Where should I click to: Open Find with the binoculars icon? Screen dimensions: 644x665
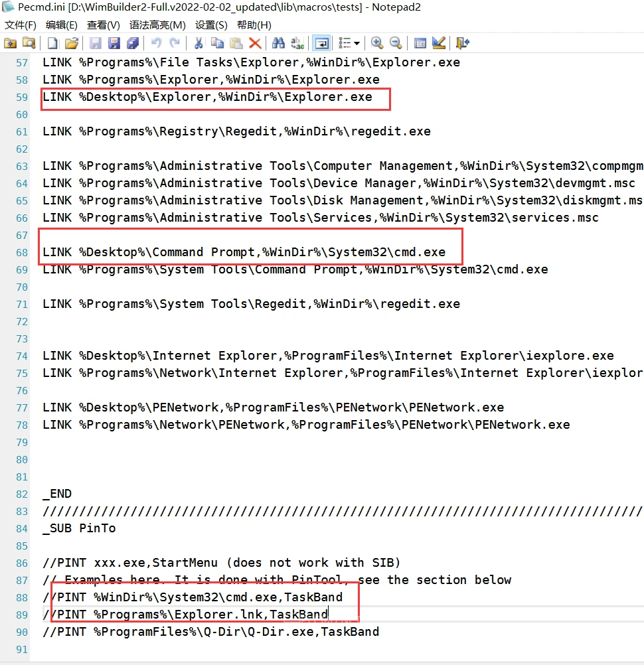coord(278,43)
